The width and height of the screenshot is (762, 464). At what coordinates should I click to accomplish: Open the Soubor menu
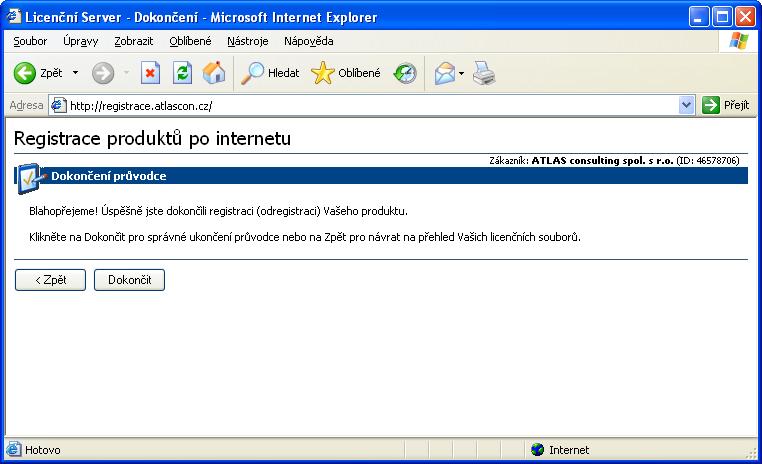coord(30,41)
